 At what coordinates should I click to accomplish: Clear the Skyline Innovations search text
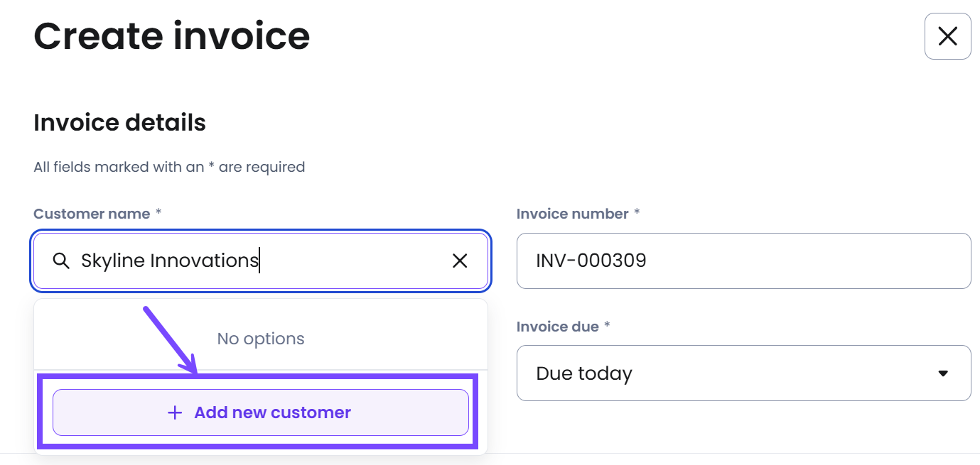460,261
